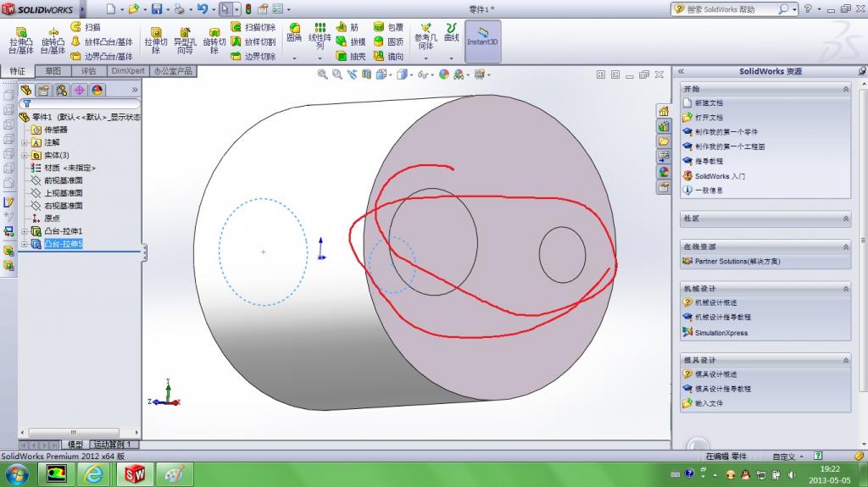Select 材质 <未指定> material item
868x487 pixels.
(x=70, y=168)
